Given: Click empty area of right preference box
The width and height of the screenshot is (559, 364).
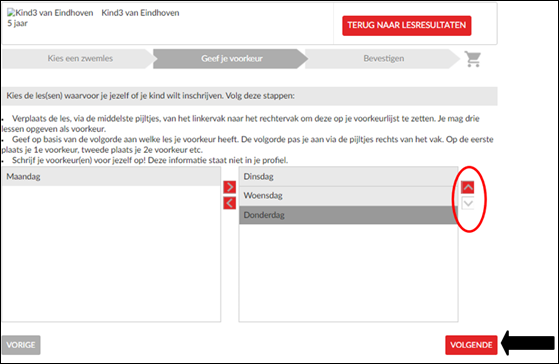Looking at the screenshot, I should [348, 273].
